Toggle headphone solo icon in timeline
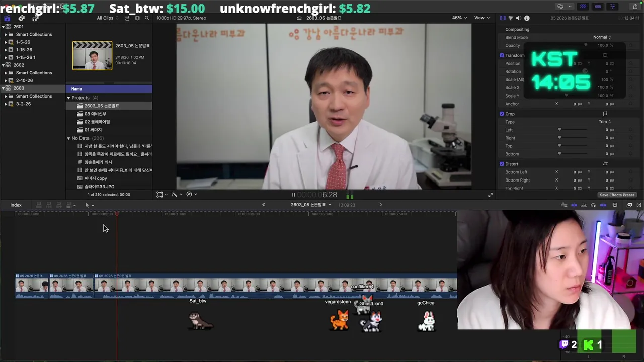The width and height of the screenshot is (644, 362). (593, 205)
